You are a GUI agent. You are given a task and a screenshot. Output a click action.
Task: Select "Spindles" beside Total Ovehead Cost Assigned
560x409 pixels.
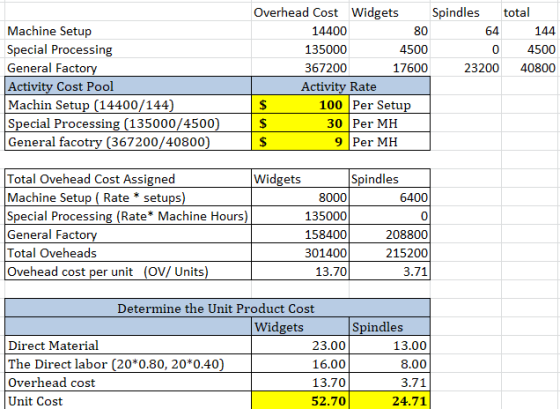[390, 179]
